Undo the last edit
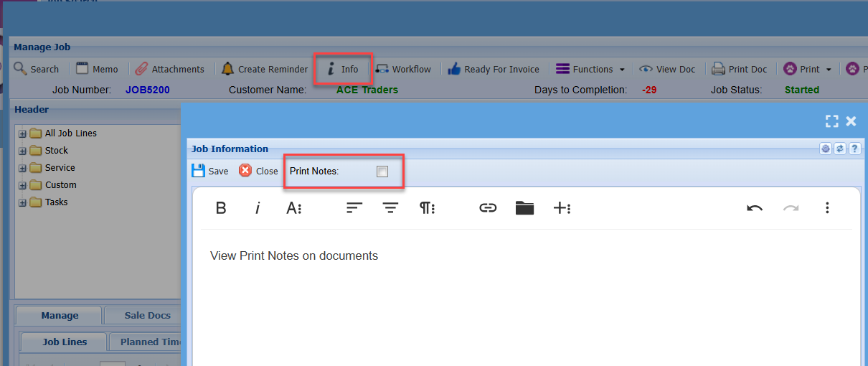Image resolution: width=868 pixels, height=366 pixels. click(755, 208)
